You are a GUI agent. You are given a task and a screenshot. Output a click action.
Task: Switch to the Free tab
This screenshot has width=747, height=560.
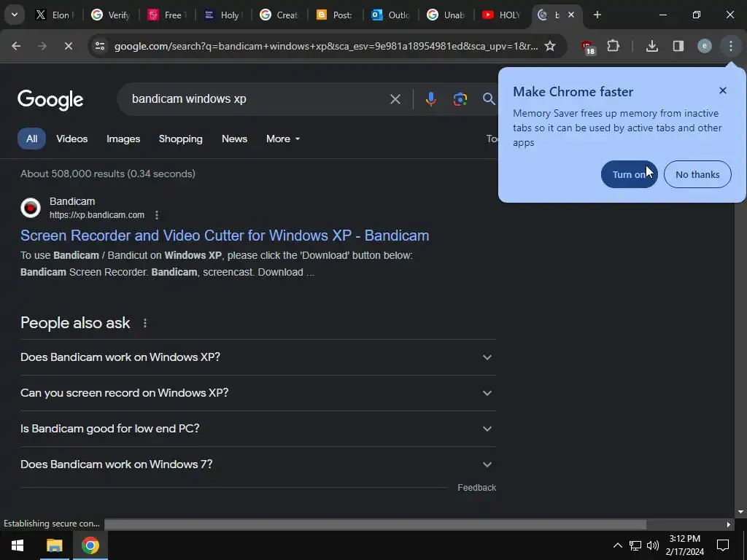click(x=166, y=15)
